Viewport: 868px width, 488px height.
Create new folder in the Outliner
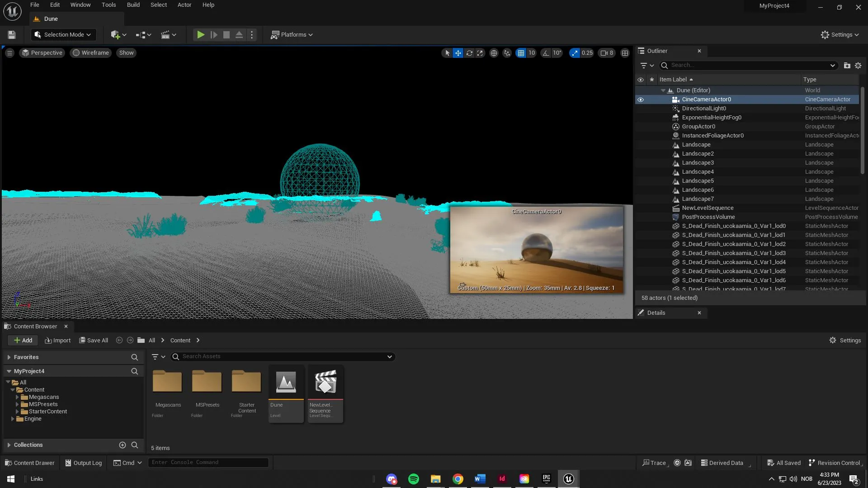click(847, 66)
